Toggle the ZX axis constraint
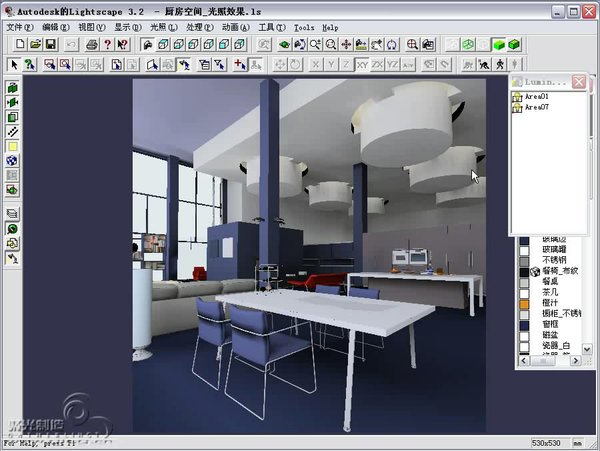 [x=377, y=64]
